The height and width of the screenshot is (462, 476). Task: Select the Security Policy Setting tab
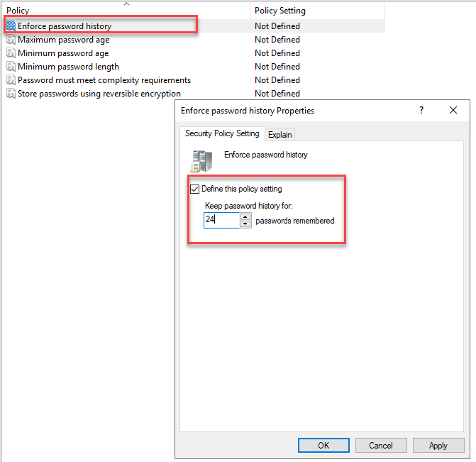pos(222,133)
